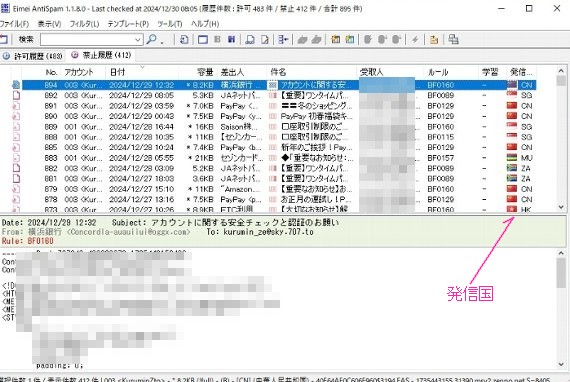The height and width of the screenshot is (382, 570).
Task: Open the dropdown next to magnifying glass
Action: [162, 41]
